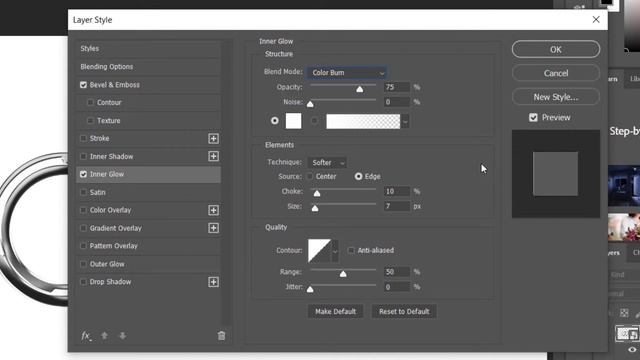The height and width of the screenshot is (360, 640).
Task: Open the Styles section
Action: pyautogui.click(x=149, y=49)
